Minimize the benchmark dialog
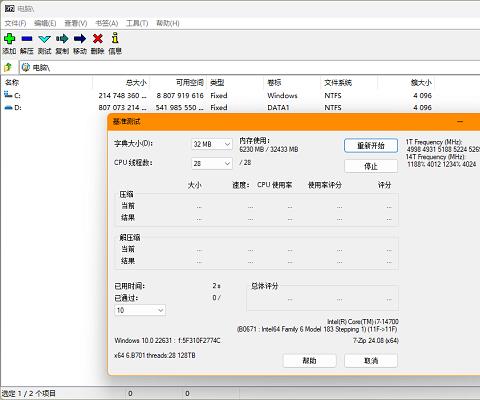 tap(460, 122)
